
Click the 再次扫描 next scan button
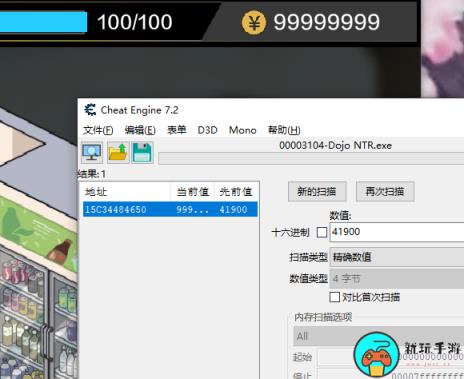[385, 192]
